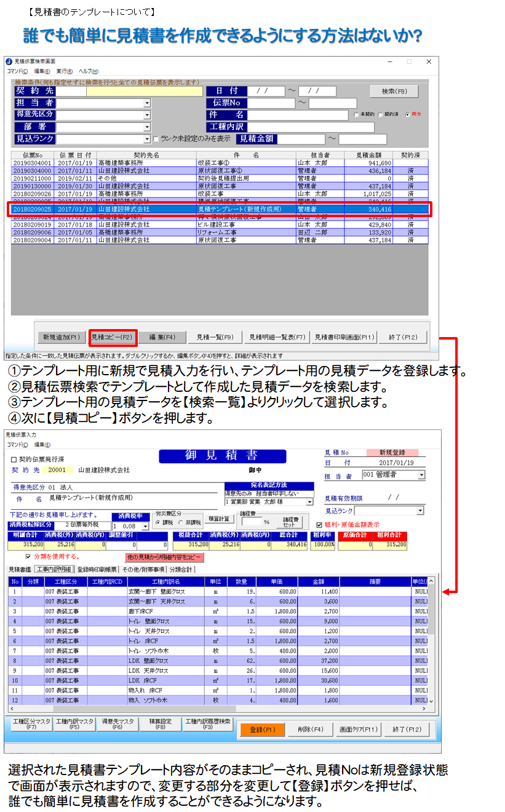The width and height of the screenshot is (505, 812).
Task: Switch to 登録時印刷帳票 tab
Action: click(x=97, y=569)
